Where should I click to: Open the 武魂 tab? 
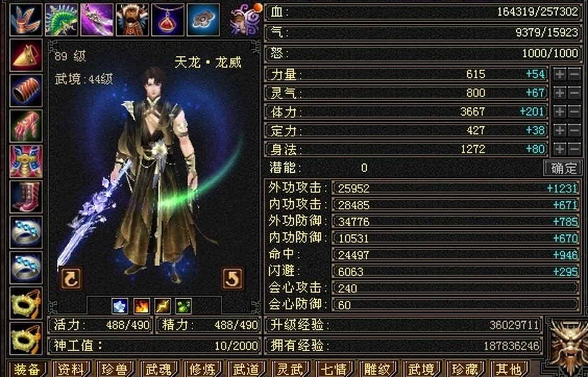[x=158, y=369]
